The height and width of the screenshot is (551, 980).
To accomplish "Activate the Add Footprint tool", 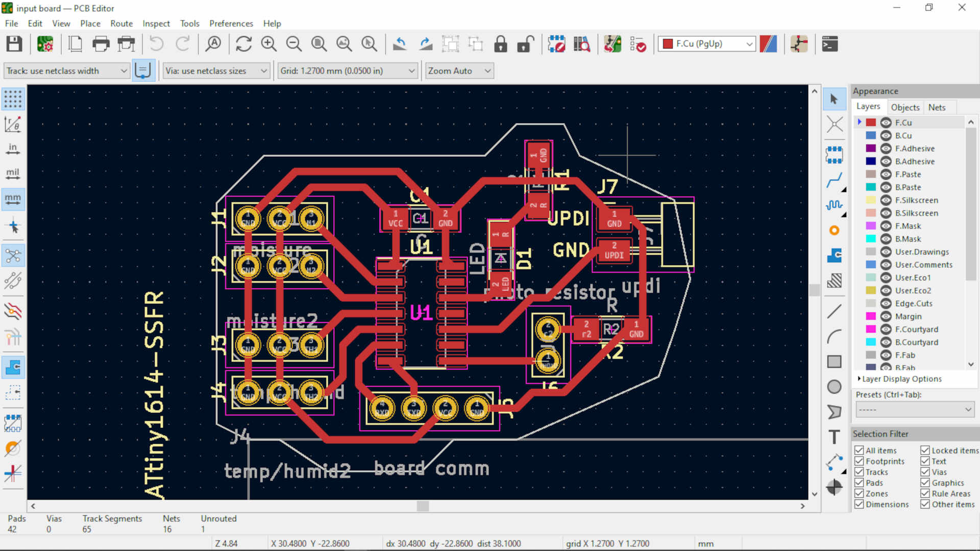I will [x=835, y=155].
